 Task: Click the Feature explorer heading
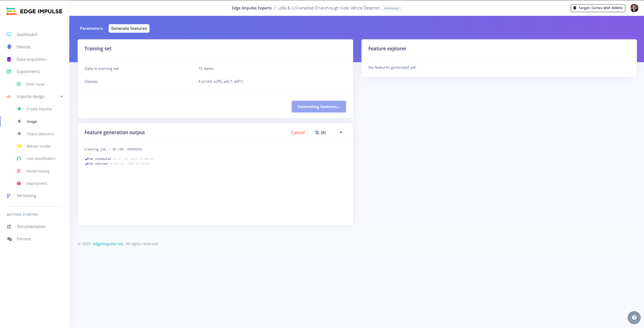tap(387, 49)
